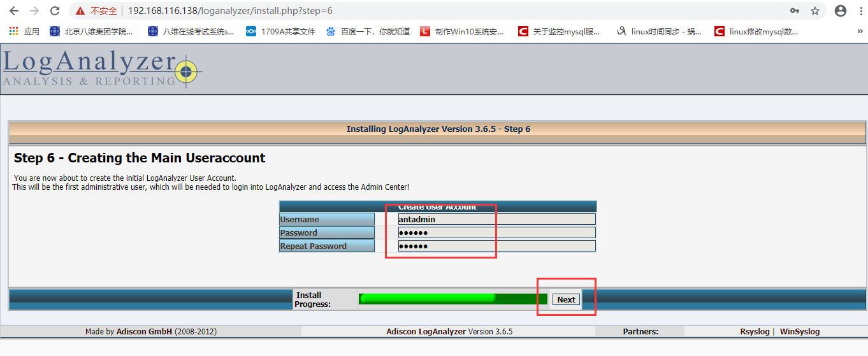Click the Password input field

[x=497, y=232]
